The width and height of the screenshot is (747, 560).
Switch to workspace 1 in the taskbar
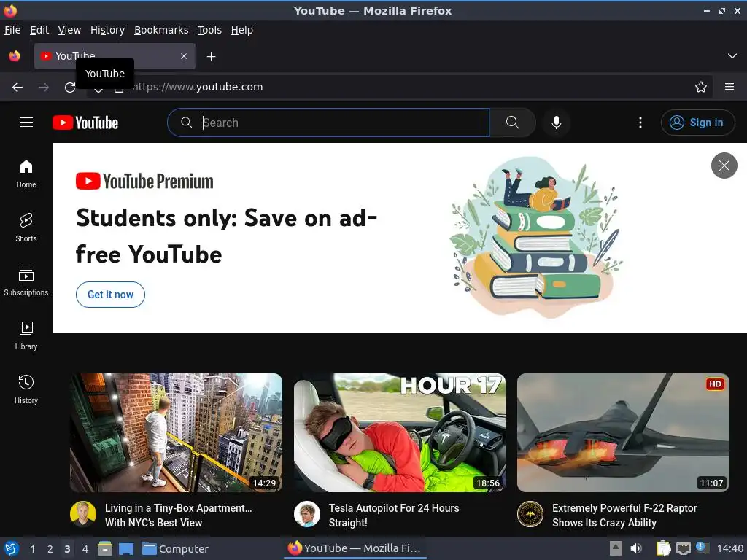[x=32, y=549]
